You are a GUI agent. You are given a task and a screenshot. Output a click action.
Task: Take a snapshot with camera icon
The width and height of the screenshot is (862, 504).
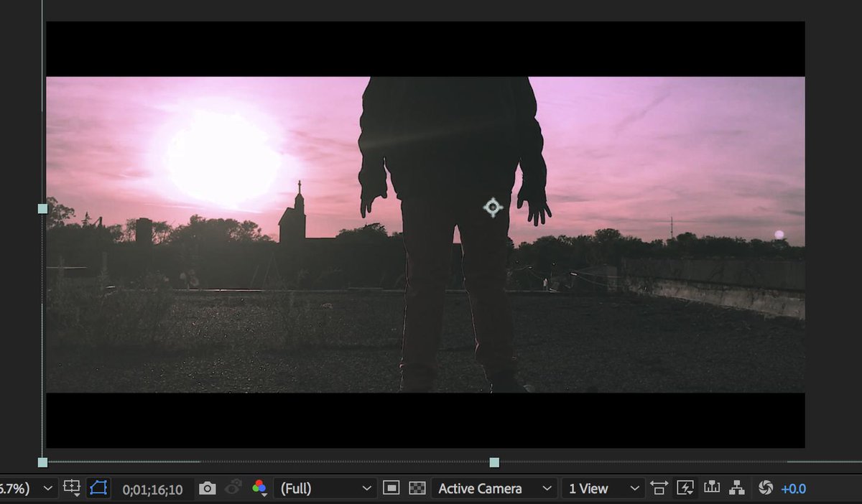point(208,488)
